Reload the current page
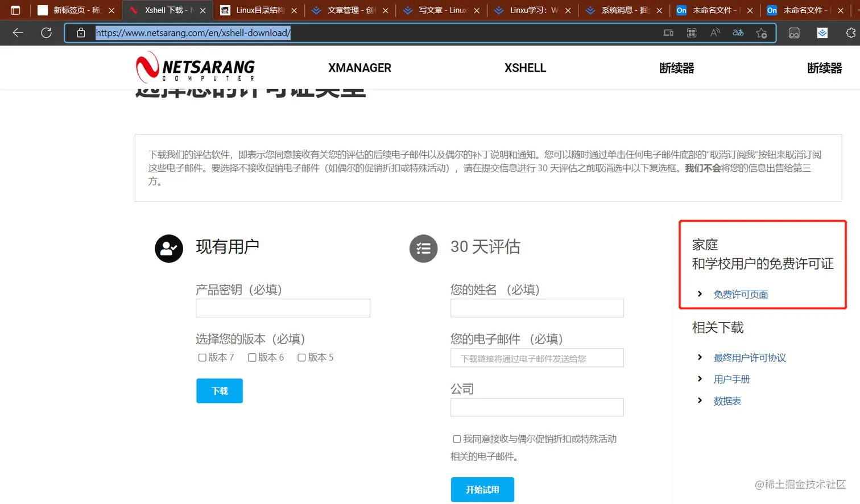The height and width of the screenshot is (504, 860). coord(47,33)
